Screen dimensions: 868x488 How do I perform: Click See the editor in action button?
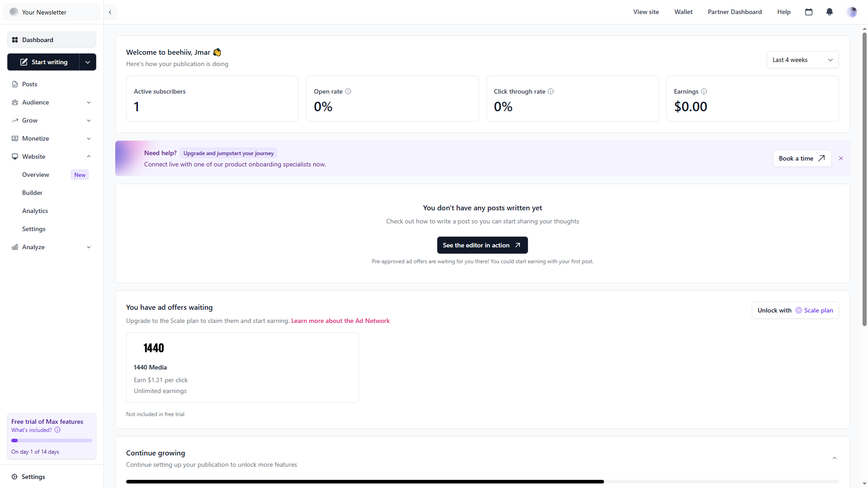[x=482, y=245]
